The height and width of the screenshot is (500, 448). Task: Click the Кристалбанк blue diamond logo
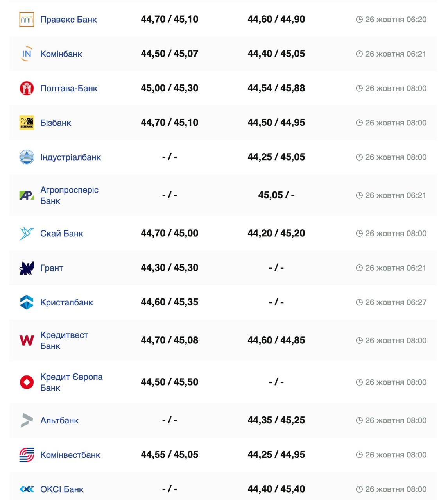[27, 302]
